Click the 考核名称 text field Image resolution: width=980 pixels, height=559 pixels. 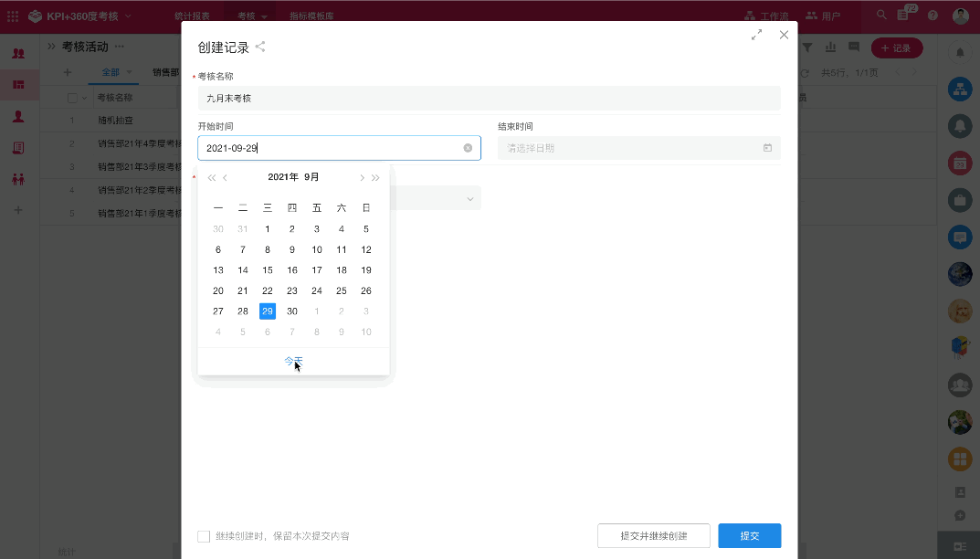pos(489,98)
